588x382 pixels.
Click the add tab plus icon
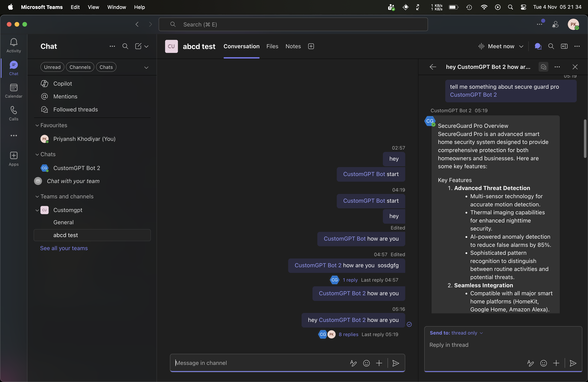click(311, 46)
